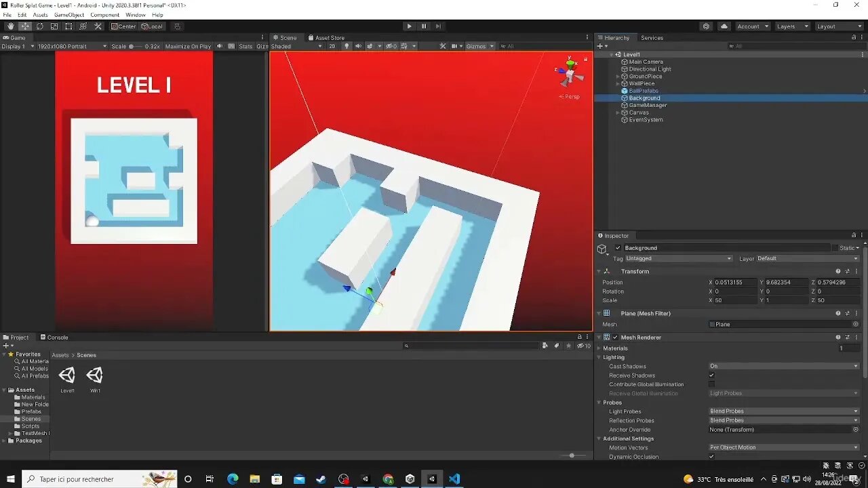
Task: Select the Rect tool
Action: click(68, 26)
